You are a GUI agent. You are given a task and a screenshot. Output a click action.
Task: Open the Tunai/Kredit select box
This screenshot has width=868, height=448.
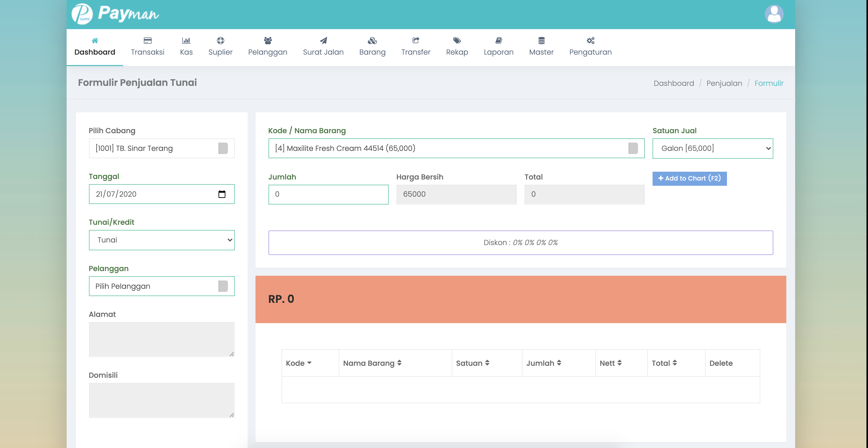pos(161,240)
